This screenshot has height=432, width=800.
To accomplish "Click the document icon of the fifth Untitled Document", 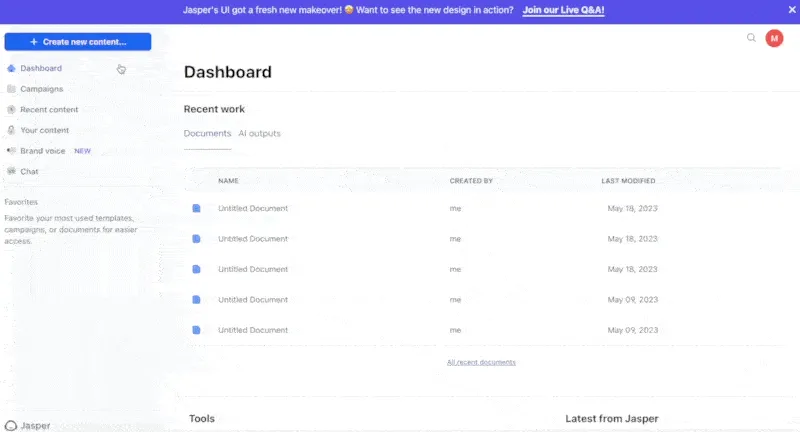I will click(196, 331).
